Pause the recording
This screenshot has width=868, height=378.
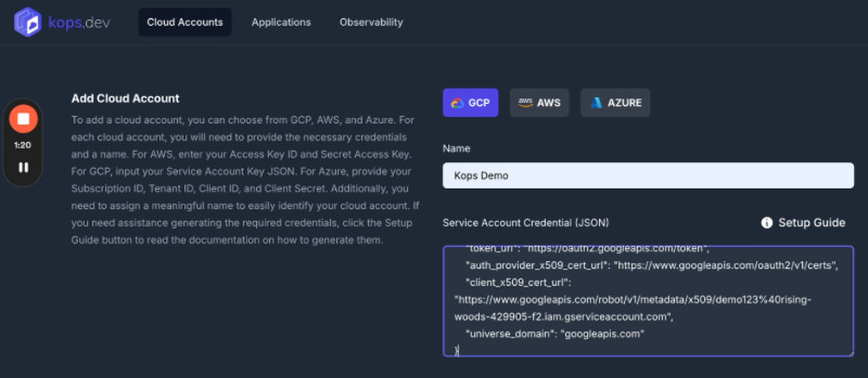coord(23,167)
